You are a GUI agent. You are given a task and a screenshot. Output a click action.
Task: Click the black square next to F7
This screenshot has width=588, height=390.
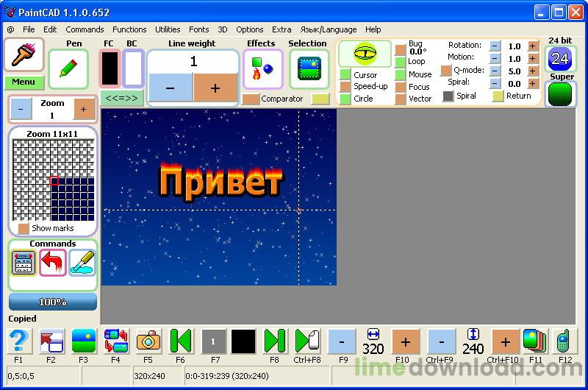click(243, 341)
